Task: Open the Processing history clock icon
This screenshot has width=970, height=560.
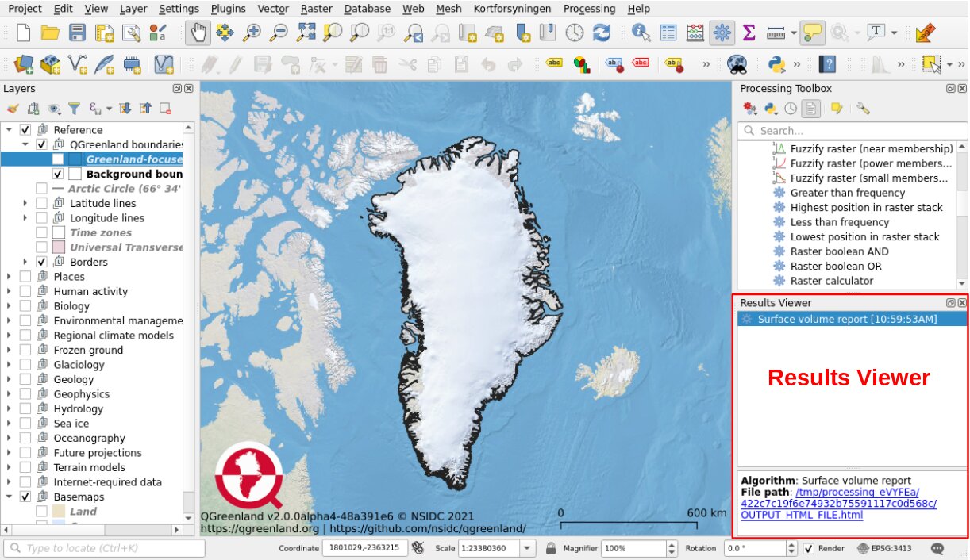Action: (x=791, y=109)
